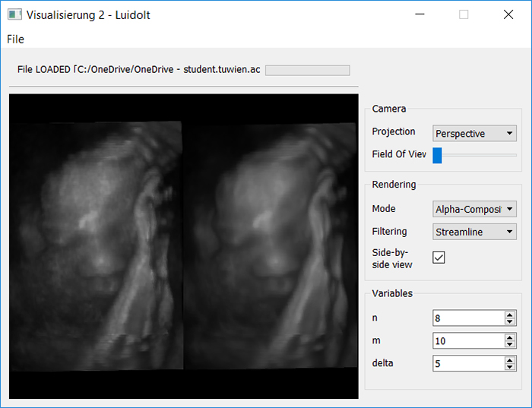The height and width of the screenshot is (408, 532).
Task: Click the File LOADED path text
Action: pyautogui.click(x=139, y=70)
